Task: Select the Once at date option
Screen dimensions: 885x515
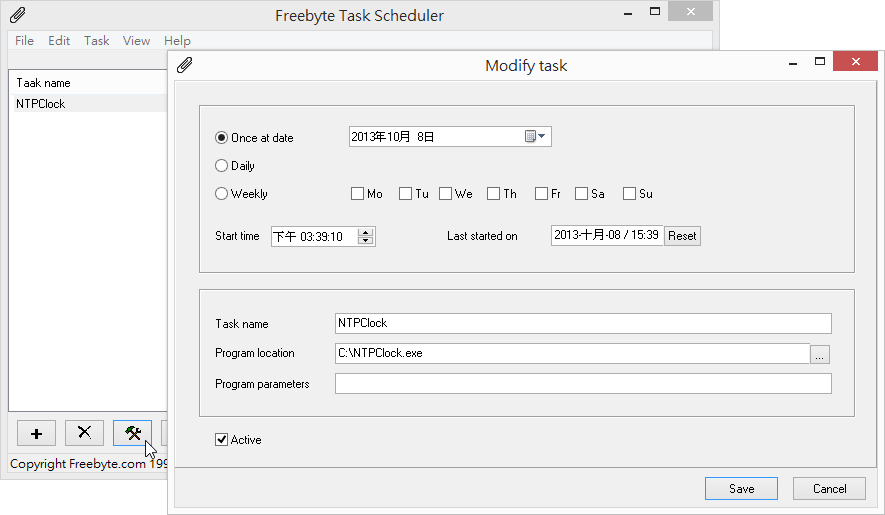Action: (222, 138)
